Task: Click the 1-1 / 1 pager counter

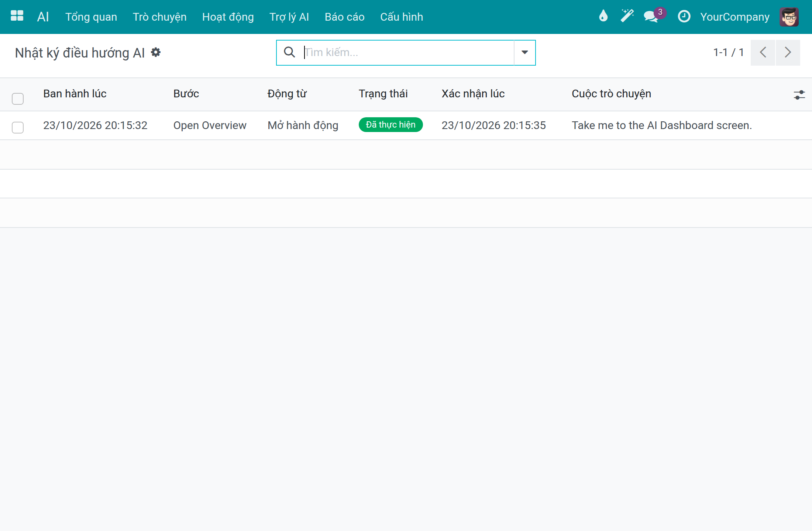Action: (x=728, y=52)
